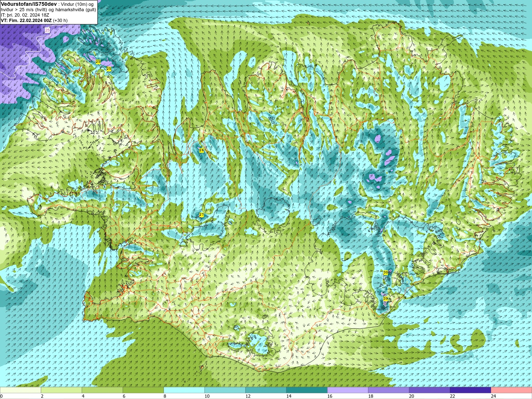Click the yellow 27 max gust marker

tap(202, 215)
